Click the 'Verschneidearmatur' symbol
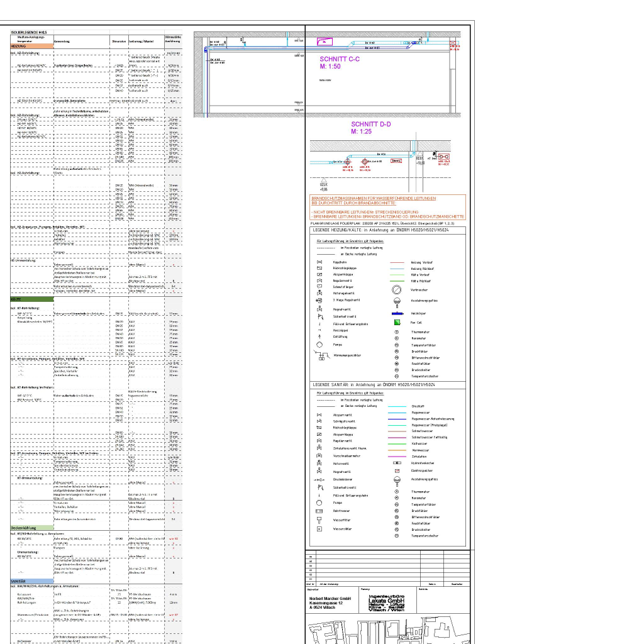Viewport: 644px width, 644px height. click(x=319, y=456)
